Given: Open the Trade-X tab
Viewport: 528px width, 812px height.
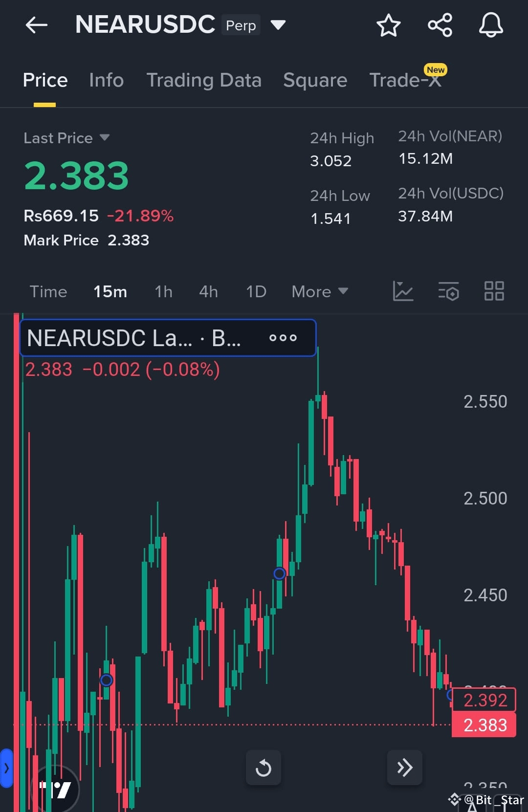Looking at the screenshot, I should pos(406,80).
